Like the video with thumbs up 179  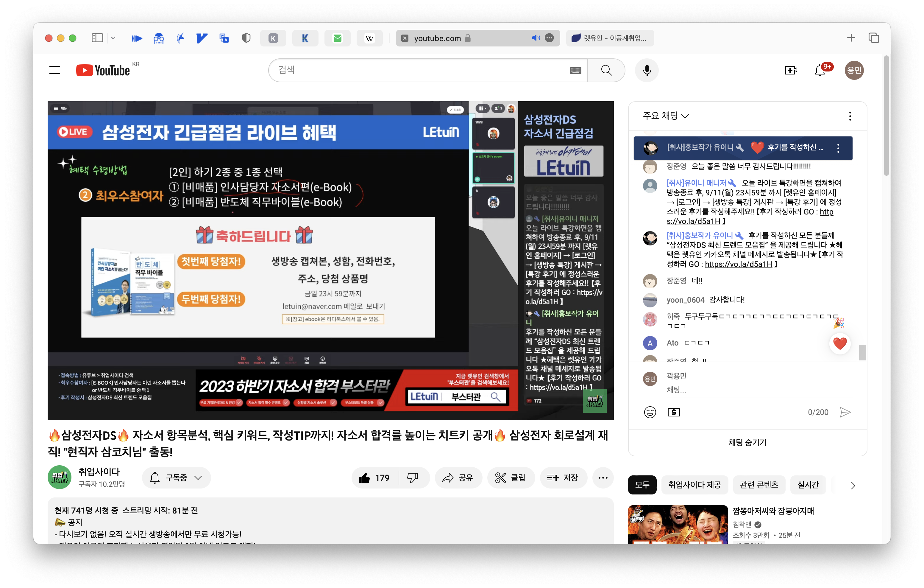pyautogui.click(x=374, y=478)
